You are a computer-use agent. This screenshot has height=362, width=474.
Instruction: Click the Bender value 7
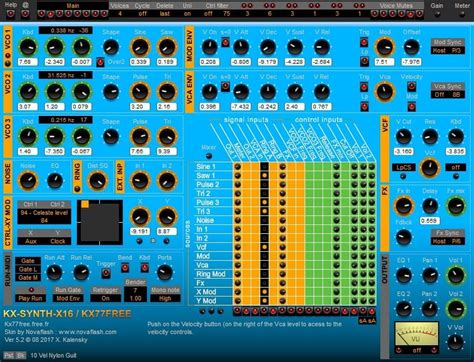pyautogui.click(x=135, y=291)
